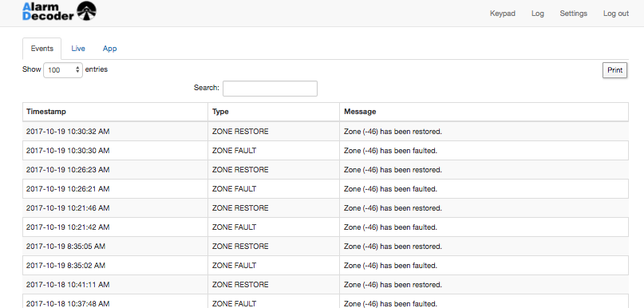Screen dimensions: 644x308
Task: Click restored message in 10:41:11 row
Action: (x=393, y=285)
